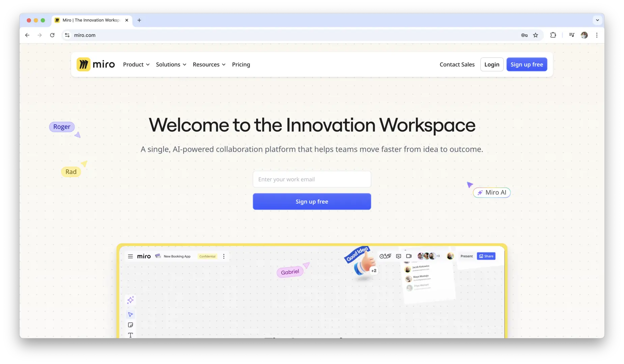View site information icon beside miro.com

coord(67,35)
